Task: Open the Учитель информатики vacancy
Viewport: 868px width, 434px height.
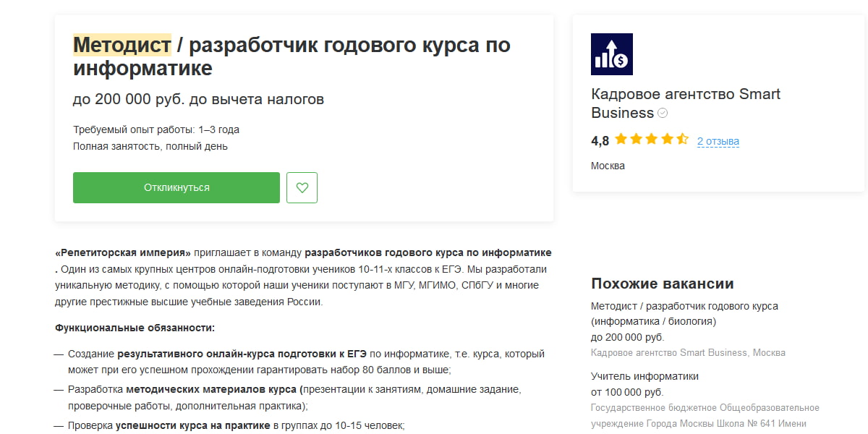Action: click(644, 376)
